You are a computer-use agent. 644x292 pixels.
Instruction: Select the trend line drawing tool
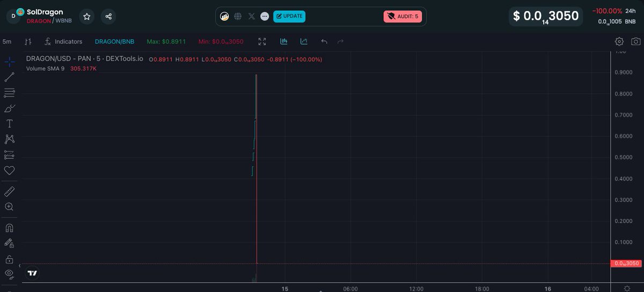pyautogui.click(x=9, y=77)
